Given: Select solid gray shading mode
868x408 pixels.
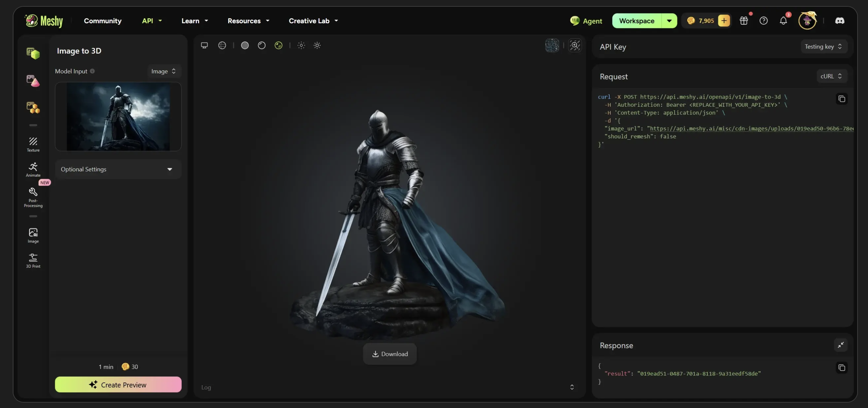Looking at the screenshot, I should 245,45.
